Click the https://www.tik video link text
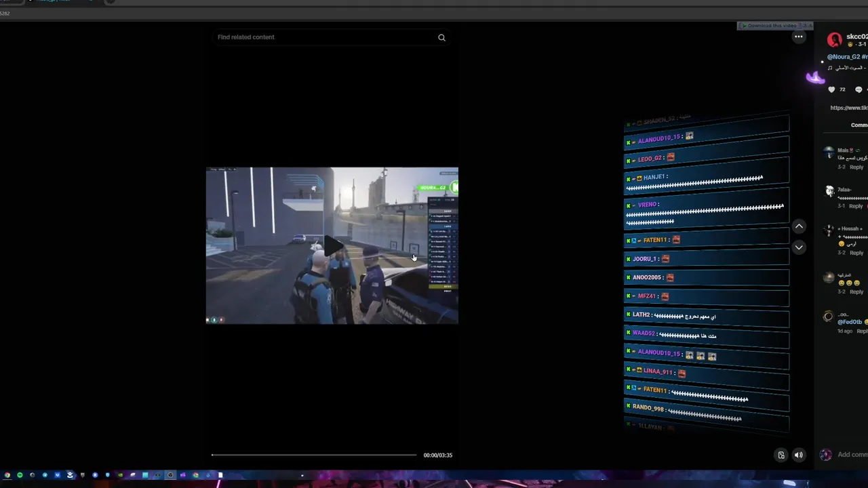This screenshot has height=488, width=868. click(849, 108)
